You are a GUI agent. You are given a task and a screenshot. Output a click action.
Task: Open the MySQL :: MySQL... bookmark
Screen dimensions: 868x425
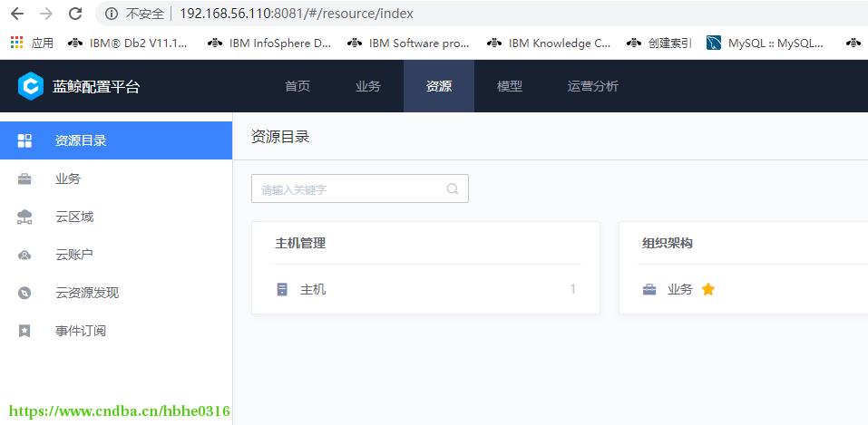tap(765, 43)
